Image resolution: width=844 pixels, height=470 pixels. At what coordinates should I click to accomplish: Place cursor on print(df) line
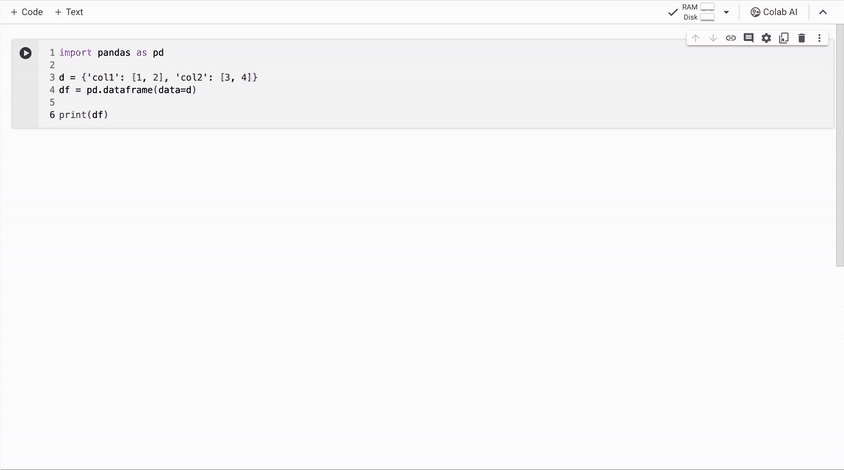click(x=83, y=115)
